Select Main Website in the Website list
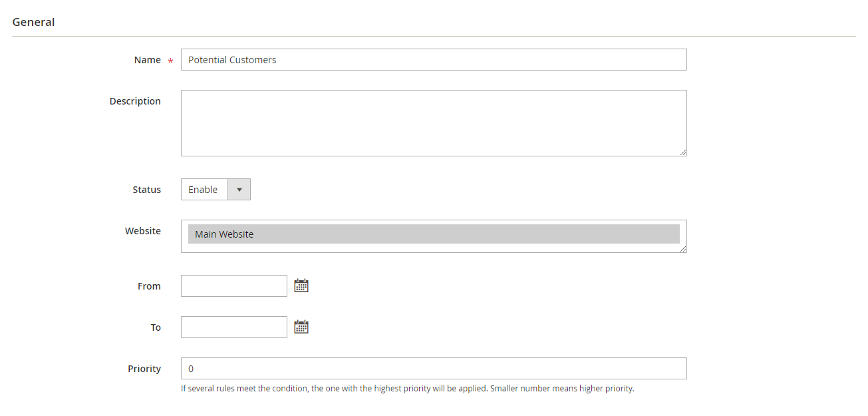 tap(433, 234)
